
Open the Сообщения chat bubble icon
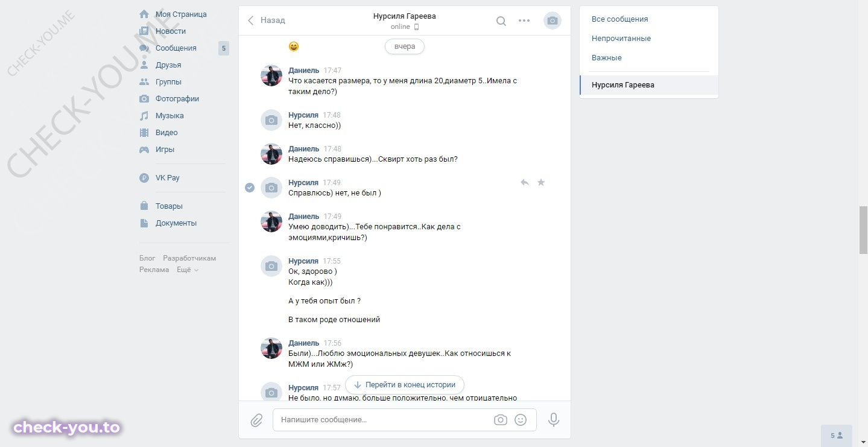tap(144, 48)
